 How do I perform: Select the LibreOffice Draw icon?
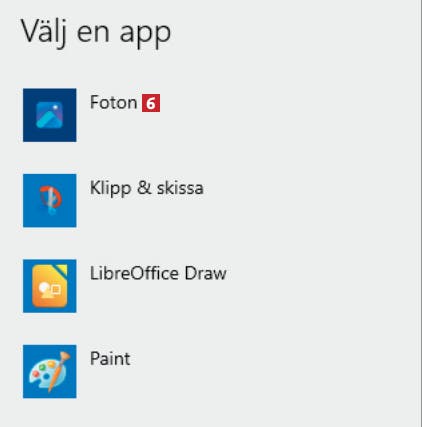pyautogui.click(x=50, y=286)
